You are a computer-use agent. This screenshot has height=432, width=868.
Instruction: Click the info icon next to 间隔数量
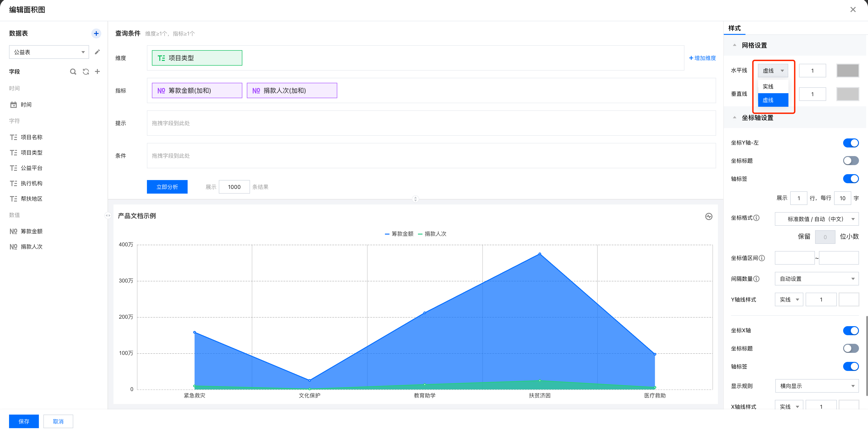coord(756,279)
